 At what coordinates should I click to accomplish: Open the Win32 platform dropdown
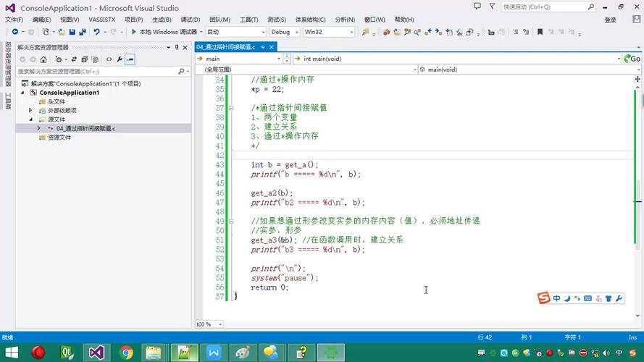click(328, 32)
